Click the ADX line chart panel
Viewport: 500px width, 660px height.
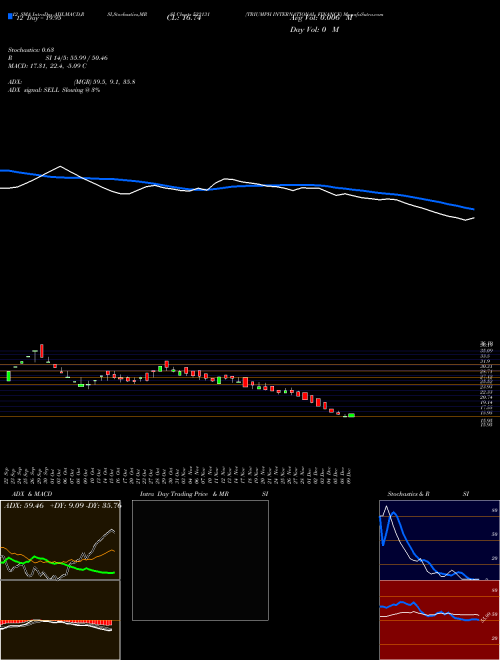(60, 540)
